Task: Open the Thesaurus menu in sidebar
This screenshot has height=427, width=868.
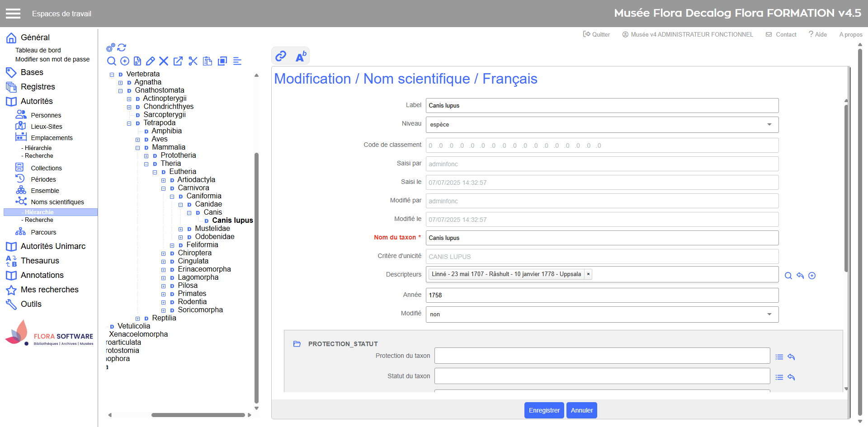Action: pos(40,261)
